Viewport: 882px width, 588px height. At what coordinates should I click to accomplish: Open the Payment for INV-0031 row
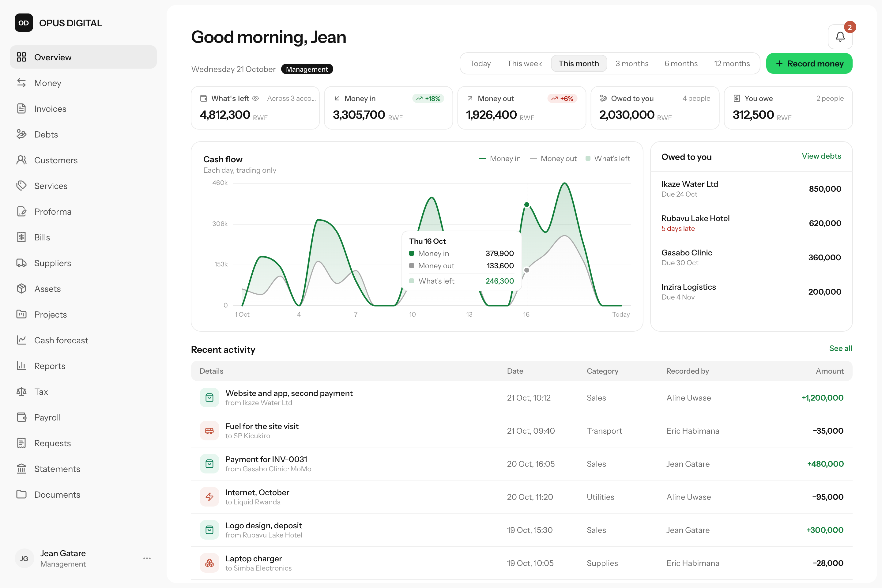coord(522,464)
